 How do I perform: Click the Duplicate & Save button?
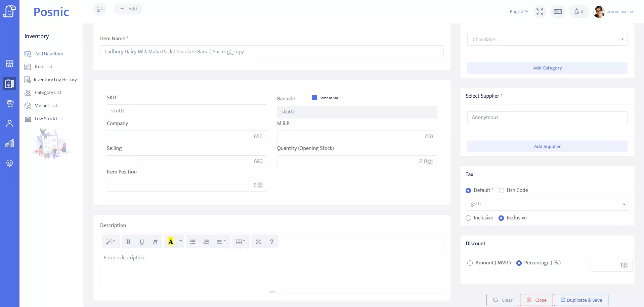click(581, 300)
